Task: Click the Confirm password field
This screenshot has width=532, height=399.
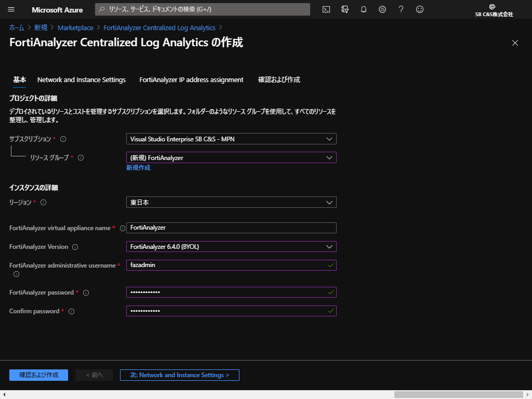Action: [231, 311]
